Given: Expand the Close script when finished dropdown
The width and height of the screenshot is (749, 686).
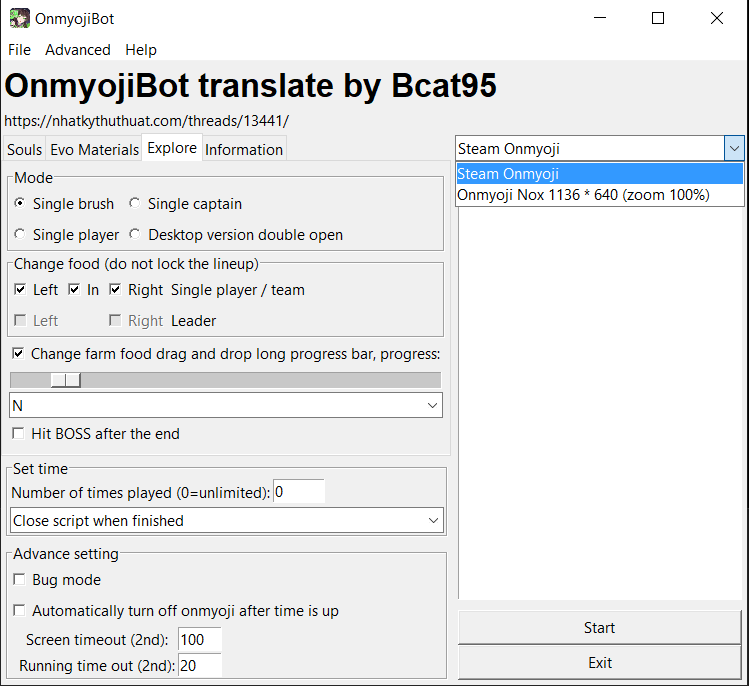Looking at the screenshot, I should tap(227, 520).
